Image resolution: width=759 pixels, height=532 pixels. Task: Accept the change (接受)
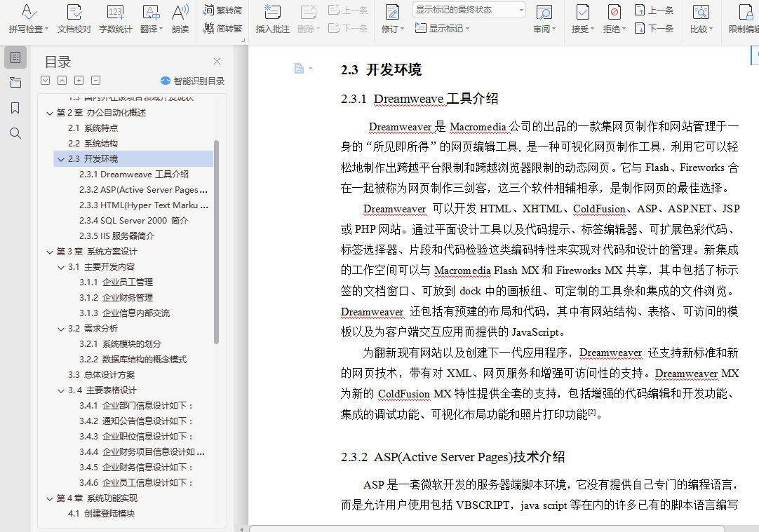pyautogui.click(x=582, y=13)
